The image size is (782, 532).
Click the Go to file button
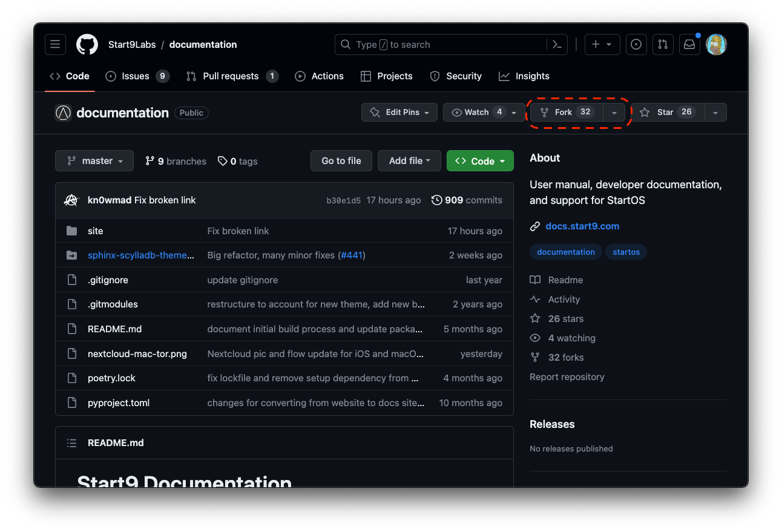[x=341, y=161]
